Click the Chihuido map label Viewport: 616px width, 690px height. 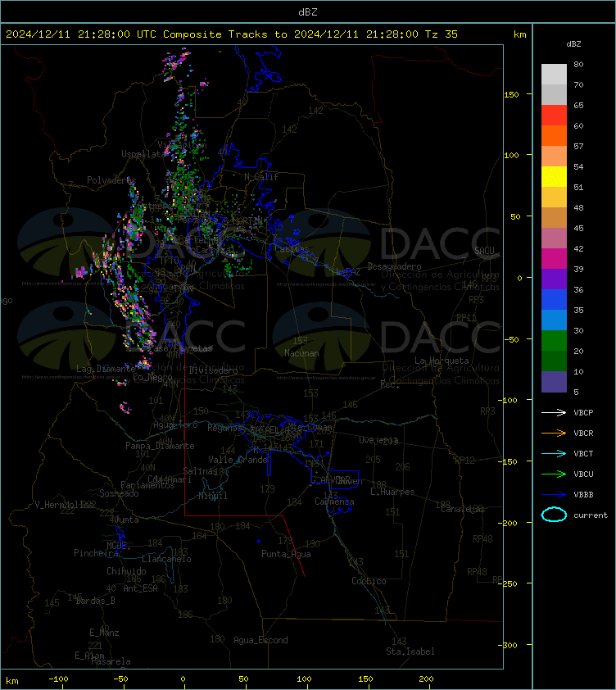tap(126, 571)
